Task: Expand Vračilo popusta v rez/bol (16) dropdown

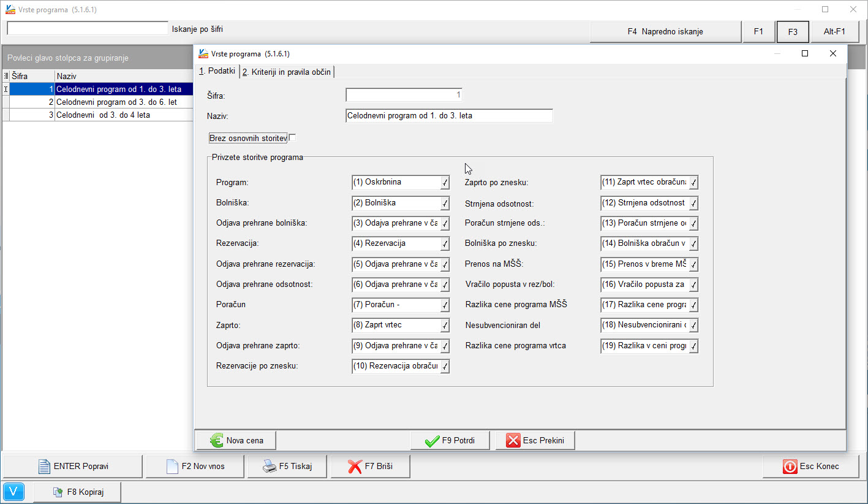Action: point(693,285)
